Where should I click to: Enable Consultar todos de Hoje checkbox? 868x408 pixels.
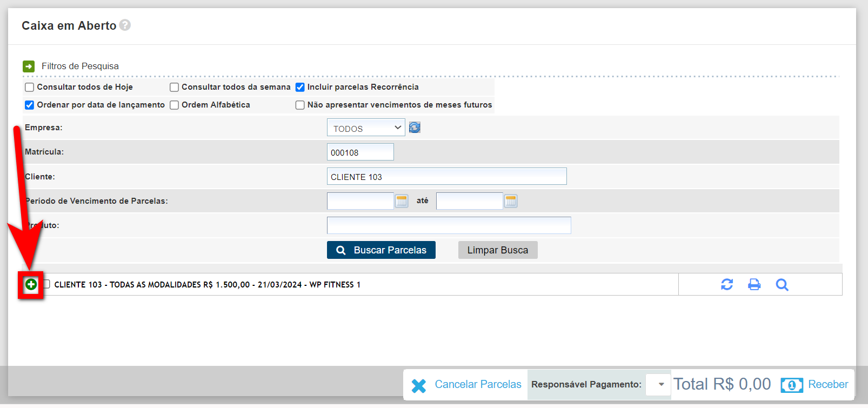[x=30, y=88]
